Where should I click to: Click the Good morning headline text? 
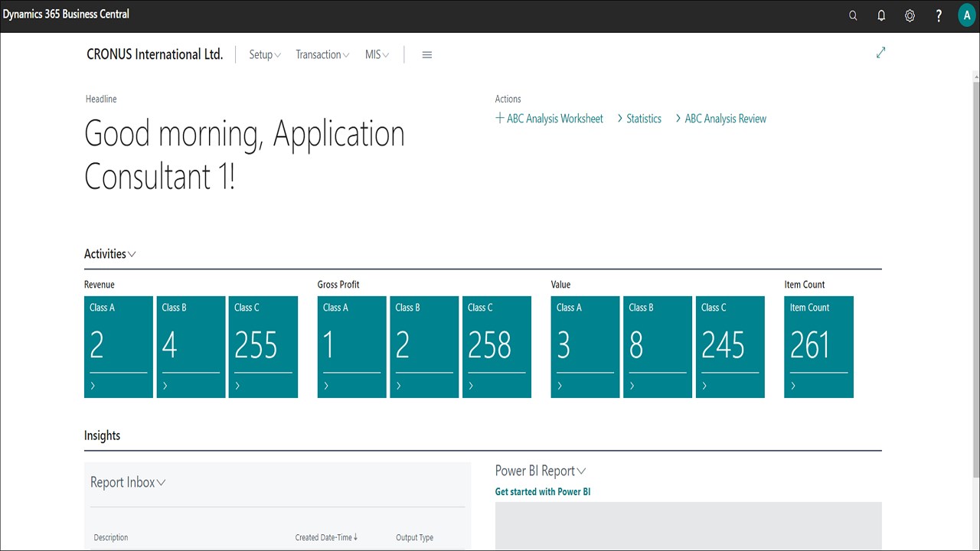(x=244, y=155)
